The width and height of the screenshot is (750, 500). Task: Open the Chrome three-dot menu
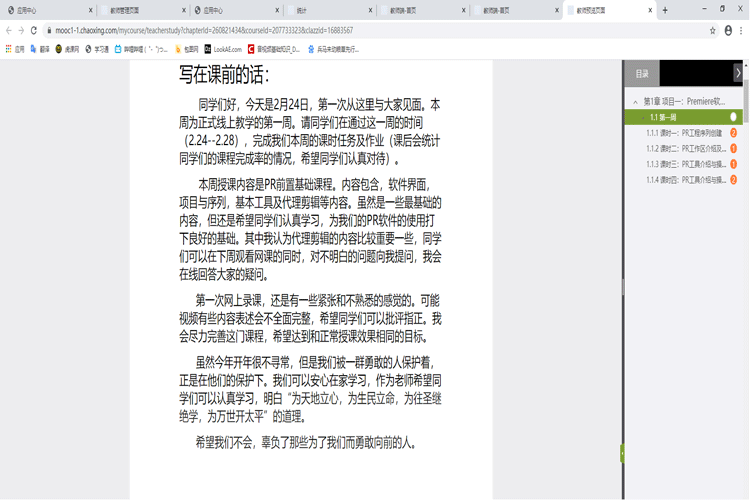click(742, 30)
